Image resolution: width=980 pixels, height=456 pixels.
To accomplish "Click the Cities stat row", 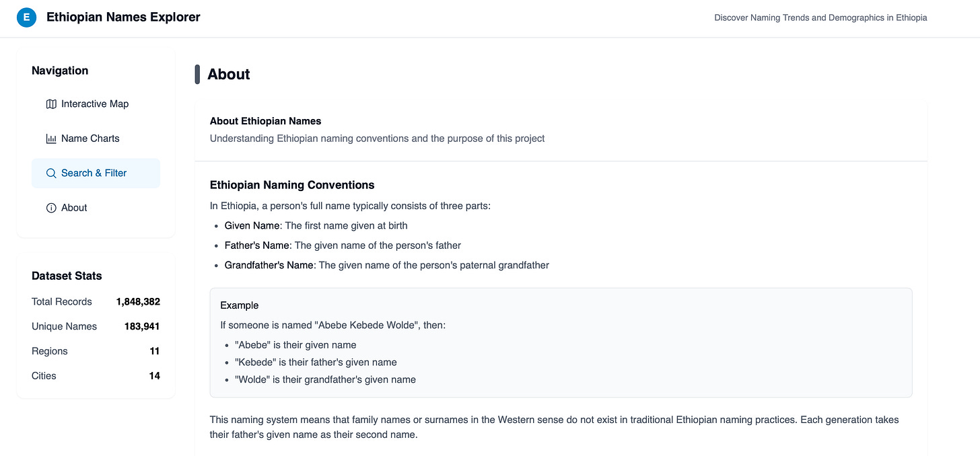I will pyautogui.click(x=96, y=376).
